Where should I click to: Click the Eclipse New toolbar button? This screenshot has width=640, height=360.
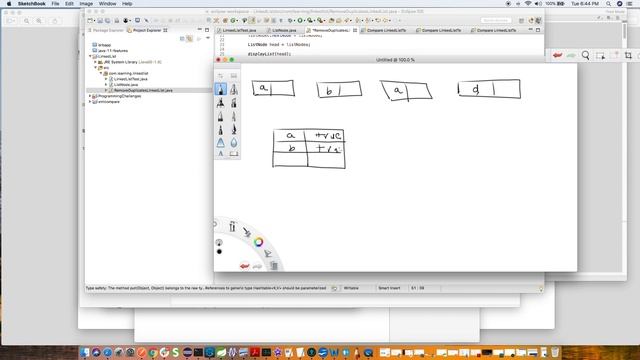[x=90, y=20]
